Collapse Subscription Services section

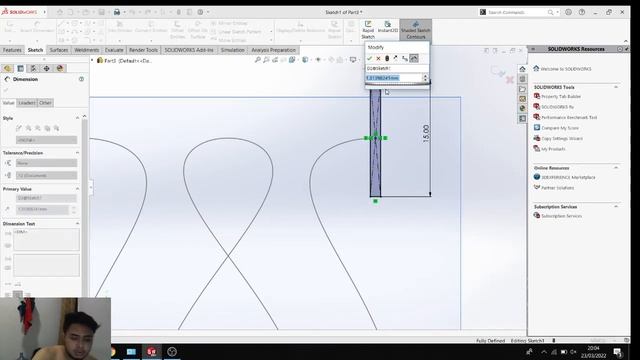(x=616, y=207)
